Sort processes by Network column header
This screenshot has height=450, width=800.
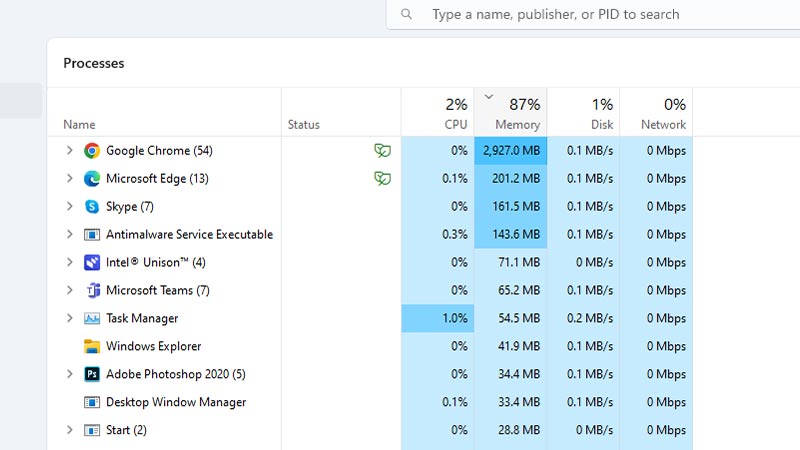pos(656,112)
